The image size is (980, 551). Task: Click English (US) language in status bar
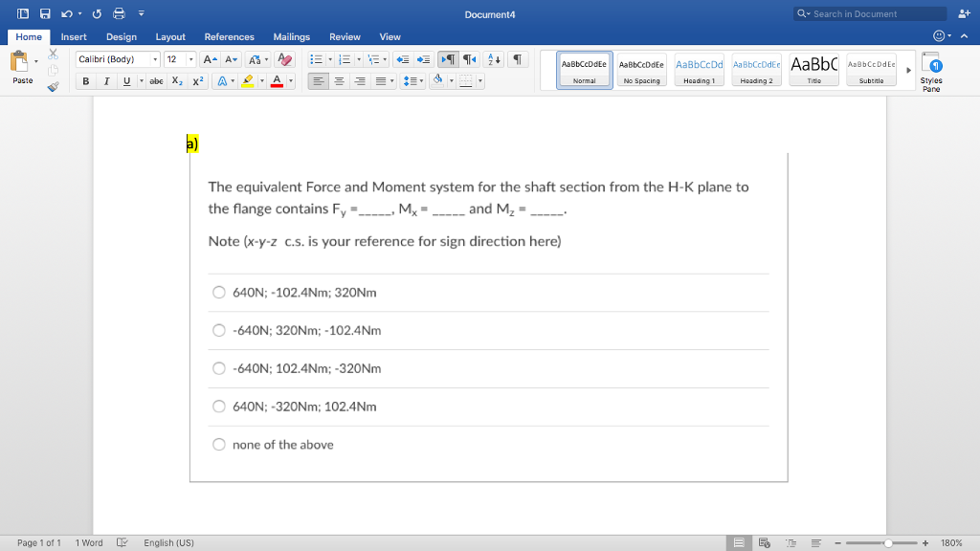pos(168,543)
